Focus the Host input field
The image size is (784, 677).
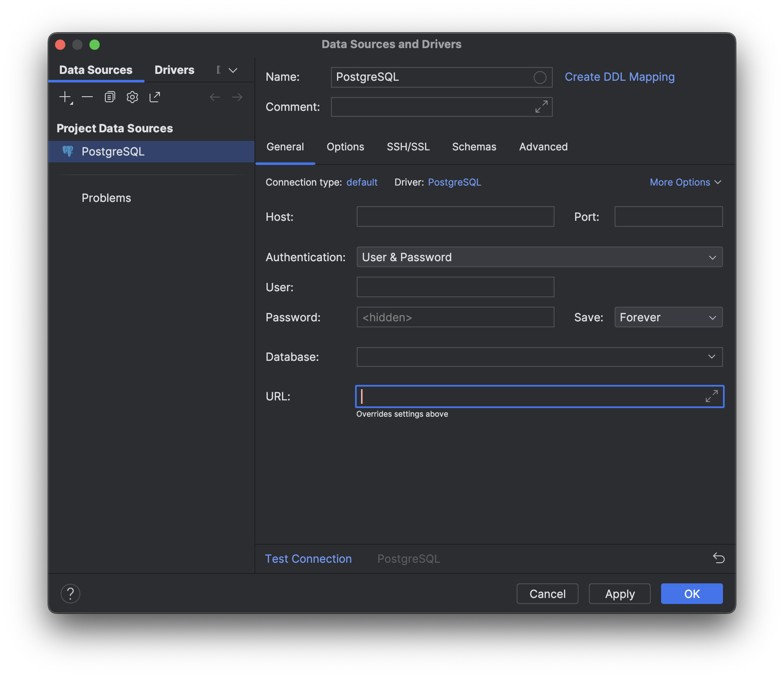pyautogui.click(x=455, y=217)
